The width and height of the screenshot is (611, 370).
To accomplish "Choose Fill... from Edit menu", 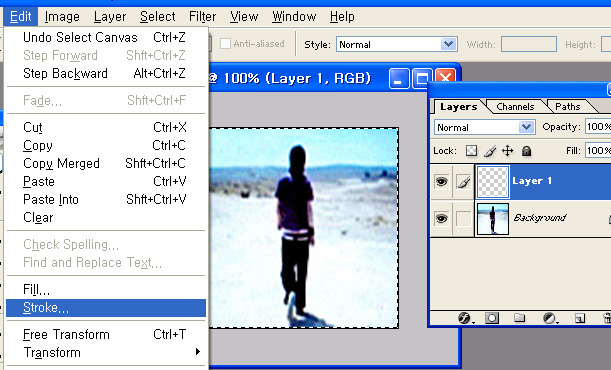I will pos(106,289).
